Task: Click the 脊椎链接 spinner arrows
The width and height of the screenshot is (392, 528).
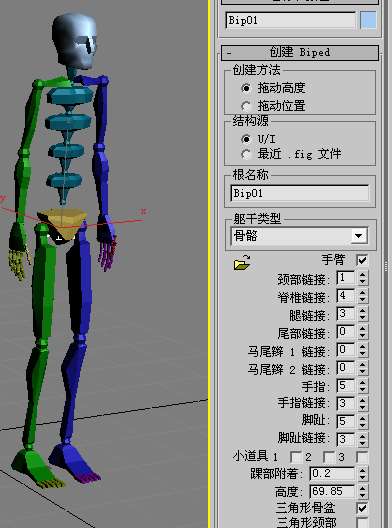Action: coord(362,296)
